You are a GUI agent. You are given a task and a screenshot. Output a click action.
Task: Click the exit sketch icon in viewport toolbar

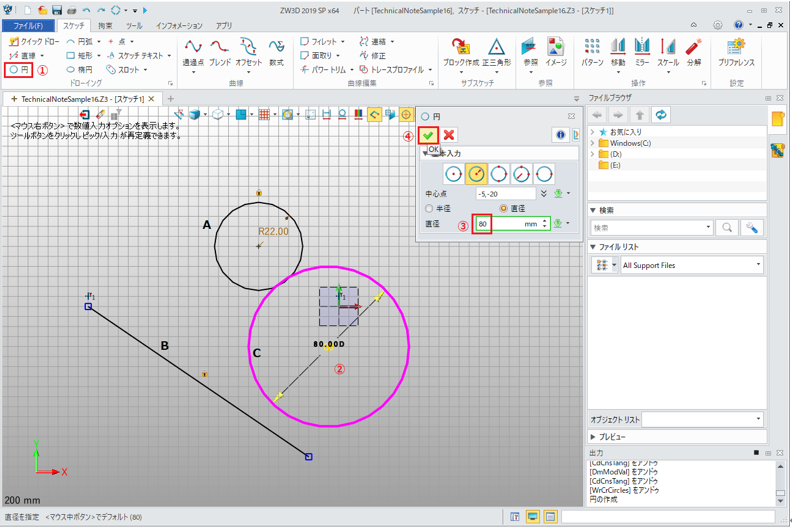tap(85, 115)
